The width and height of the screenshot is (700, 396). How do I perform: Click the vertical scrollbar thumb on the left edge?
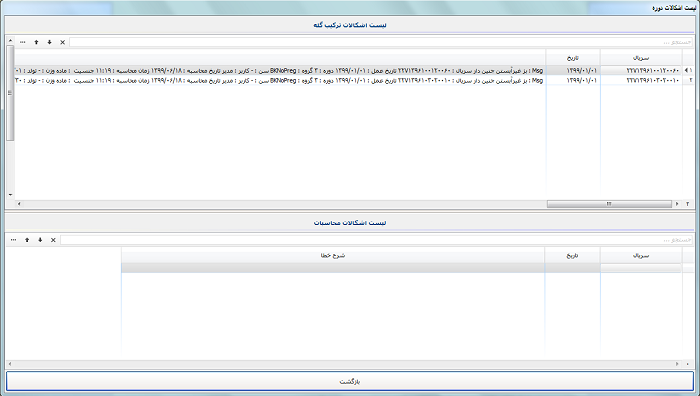[x=10, y=93]
